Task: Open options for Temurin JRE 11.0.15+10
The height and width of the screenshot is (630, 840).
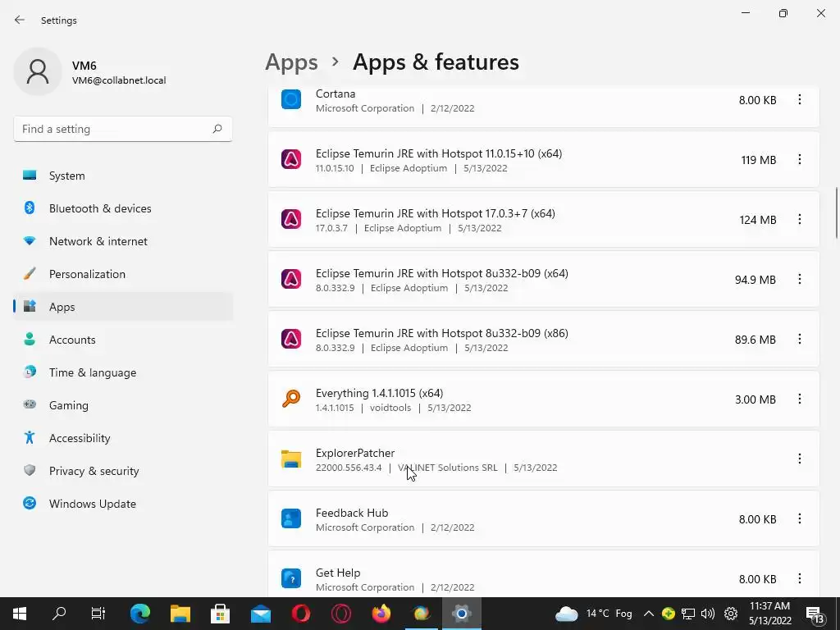Action: (799, 160)
